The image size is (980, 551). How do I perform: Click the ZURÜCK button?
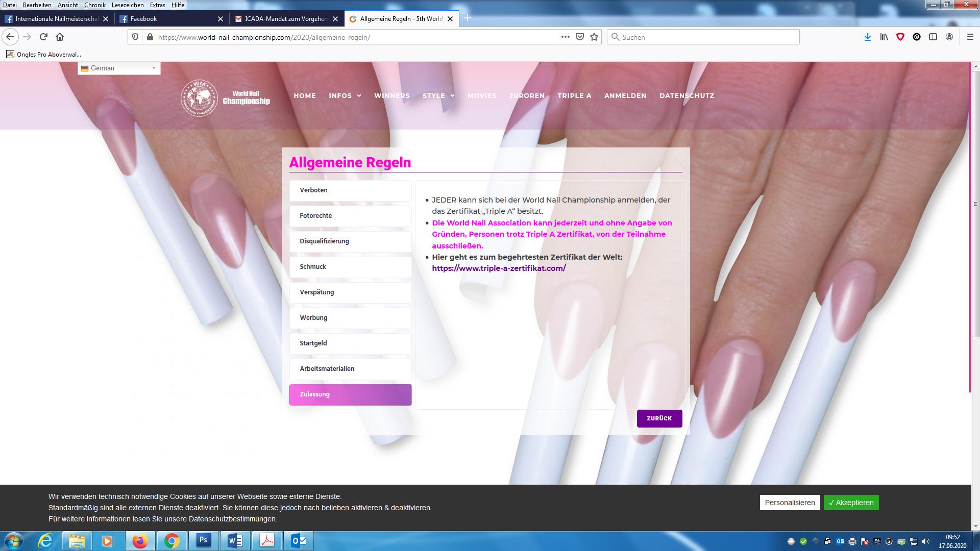(659, 418)
